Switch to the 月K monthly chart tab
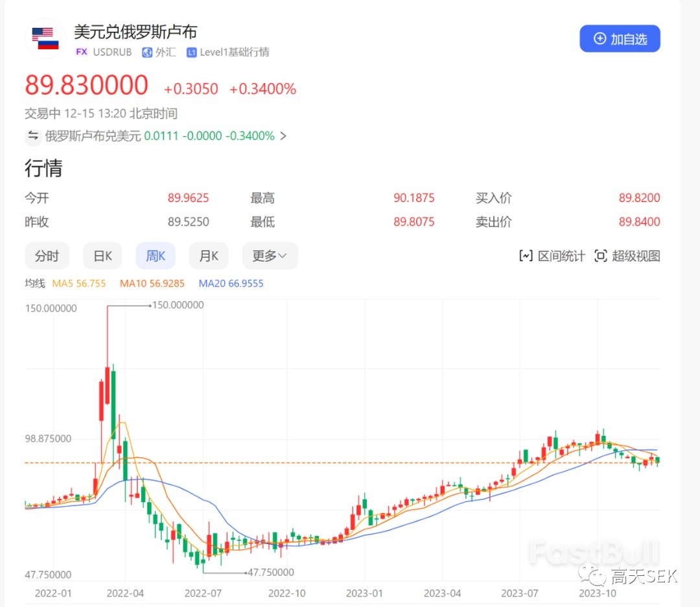The height and width of the screenshot is (607, 700). 209,256
